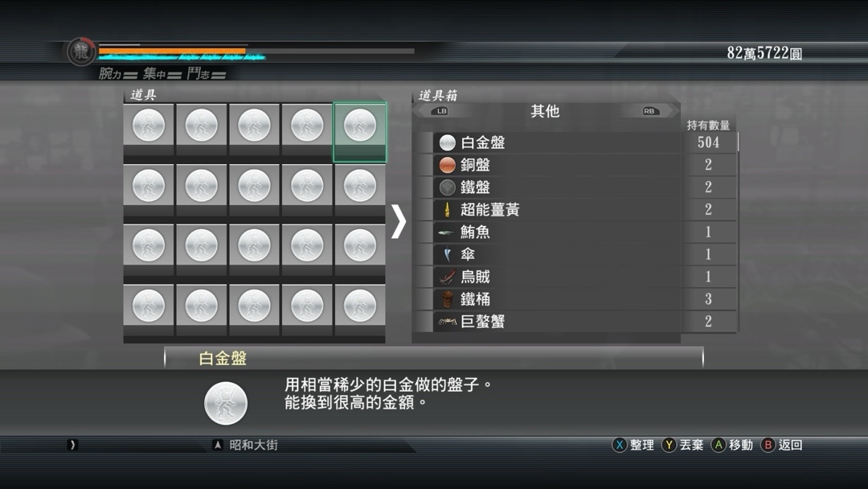This screenshot has height=489, width=868.
Task: Select the 白金盤 icon in item box list
Action: tap(448, 143)
